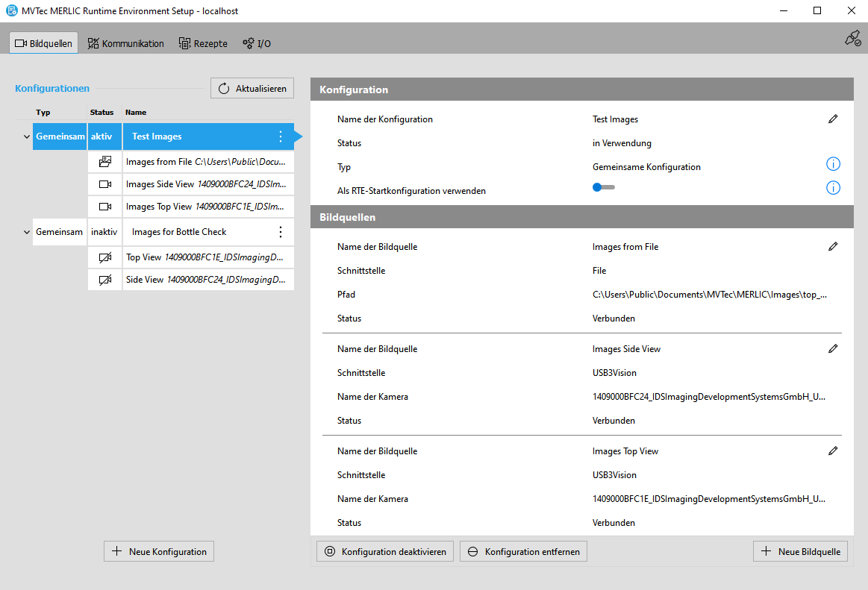
Task: Open options menu for Images for Bottle Check
Action: click(281, 232)
